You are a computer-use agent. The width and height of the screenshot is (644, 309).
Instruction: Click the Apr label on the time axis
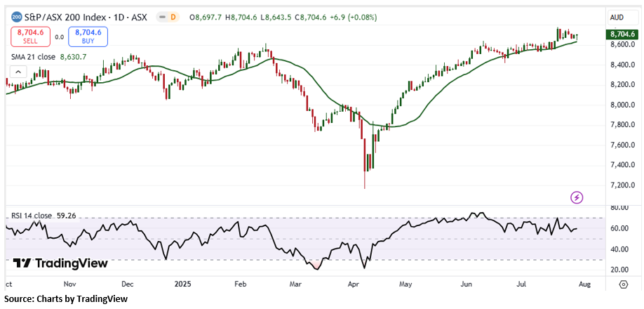(353, 284)
